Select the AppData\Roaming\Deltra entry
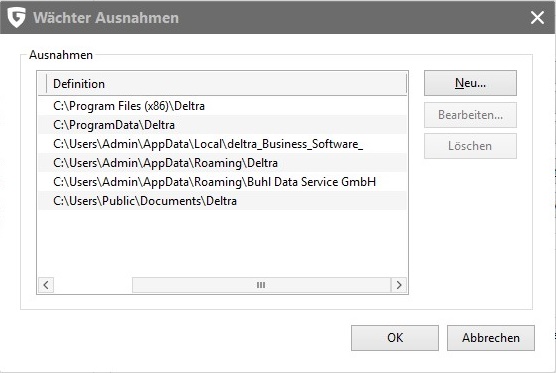This screenshot has width=556, height=373. click(x=222, y=163)
